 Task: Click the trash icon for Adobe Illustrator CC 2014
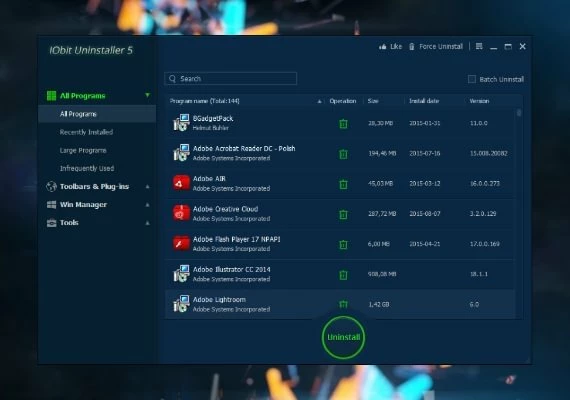click(343, 275)
